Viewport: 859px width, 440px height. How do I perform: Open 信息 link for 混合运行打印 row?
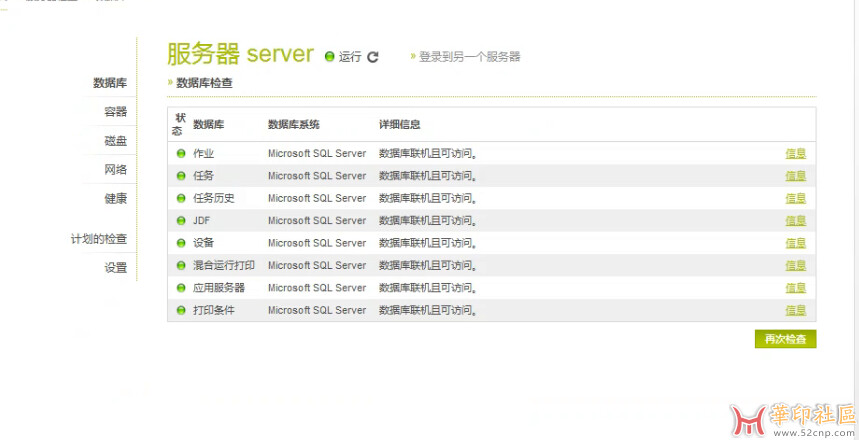[795, 265]
